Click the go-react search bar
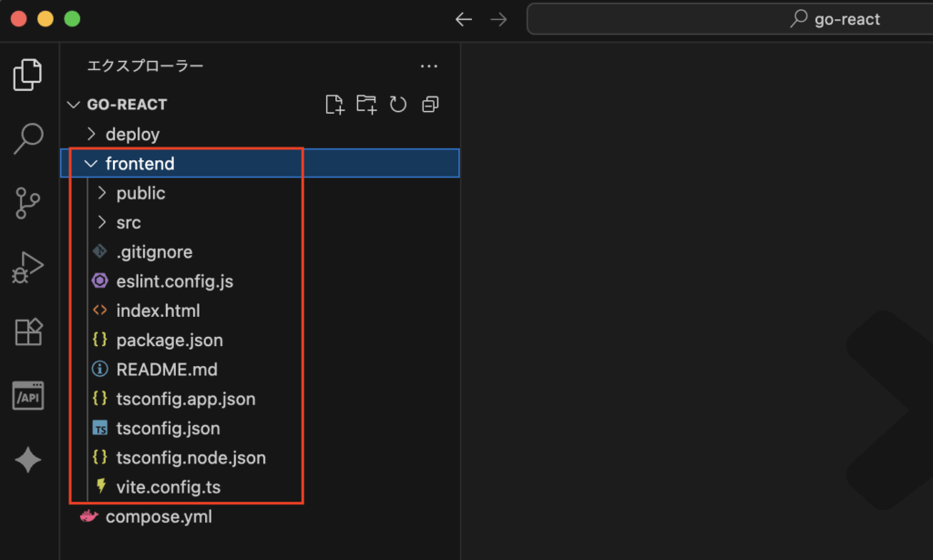The height and width of the screenshot is (560, 933). [729, 19]
